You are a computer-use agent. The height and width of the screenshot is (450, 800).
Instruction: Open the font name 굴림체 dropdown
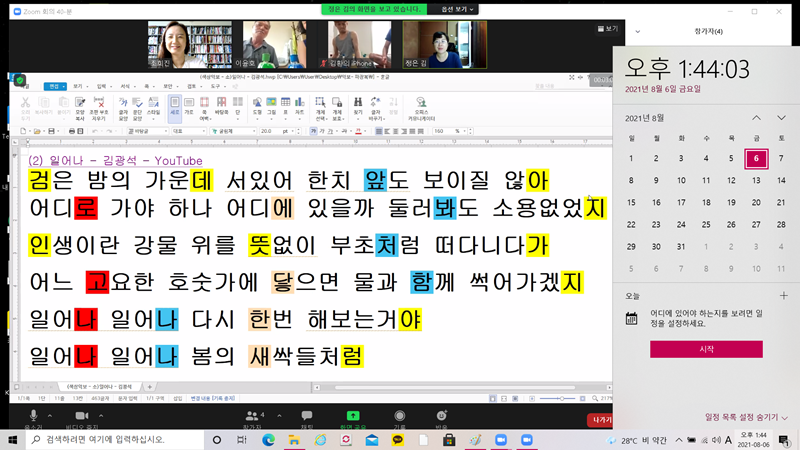pos(233,131)
